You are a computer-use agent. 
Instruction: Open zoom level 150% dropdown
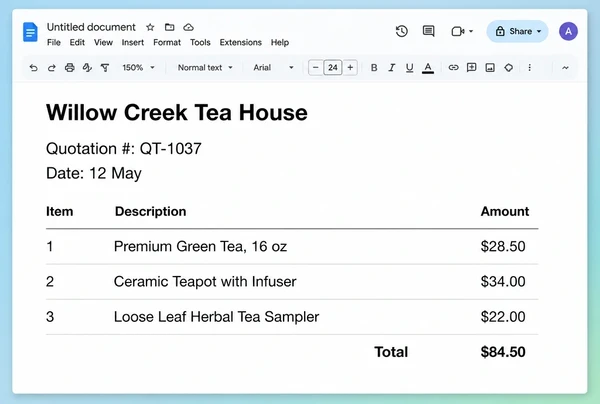[x=138, y=68]
